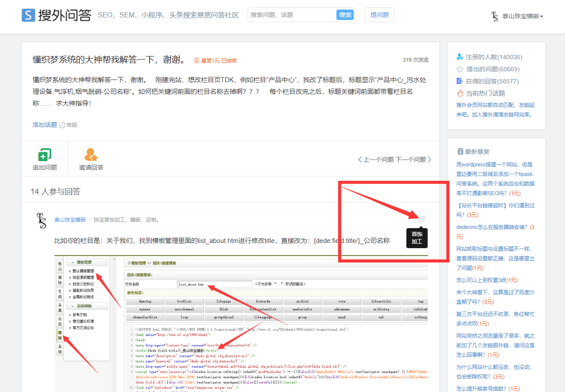The image size is (565, 392).
Task: Click the answerer tagline 珠宝首饰加工、镶嵌、定制
Action: pos(127,220)
